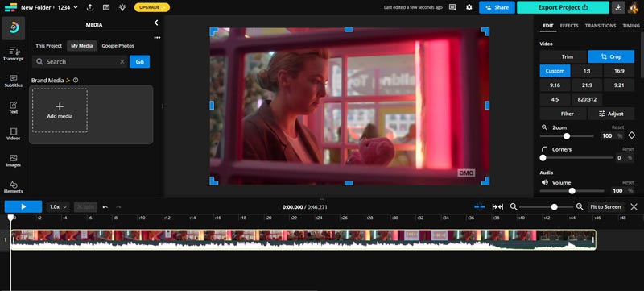Open the upload icon next to project name
This screenshot has height=291, width=644.
90,7
